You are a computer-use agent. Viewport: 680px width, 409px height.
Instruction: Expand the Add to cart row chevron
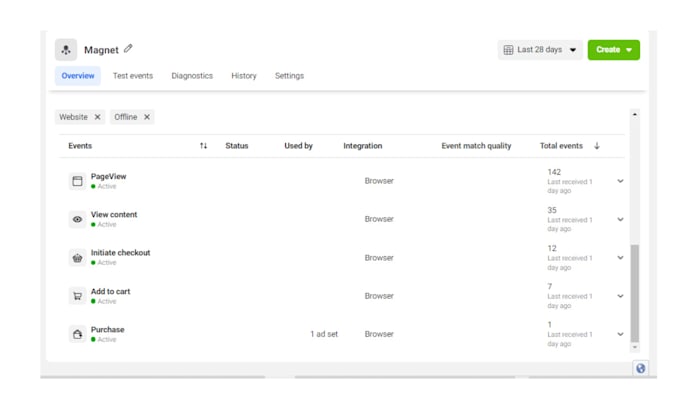[x=621, y=296]
